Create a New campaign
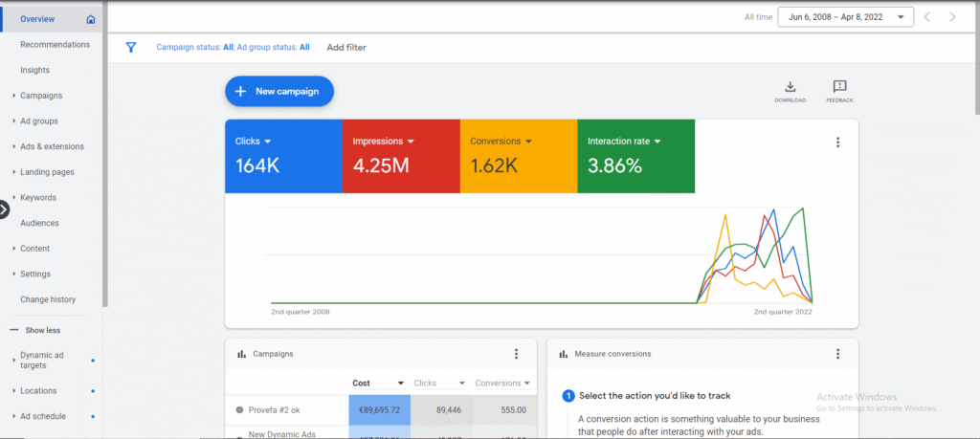The width and height of the screenshot is (980, 439). click(x=279, y=91)
